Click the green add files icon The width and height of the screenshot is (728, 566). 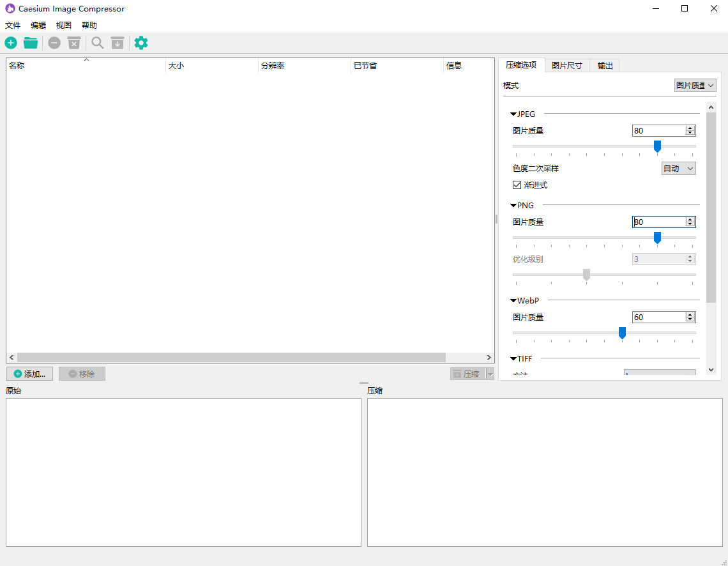[x=11, y=43]
